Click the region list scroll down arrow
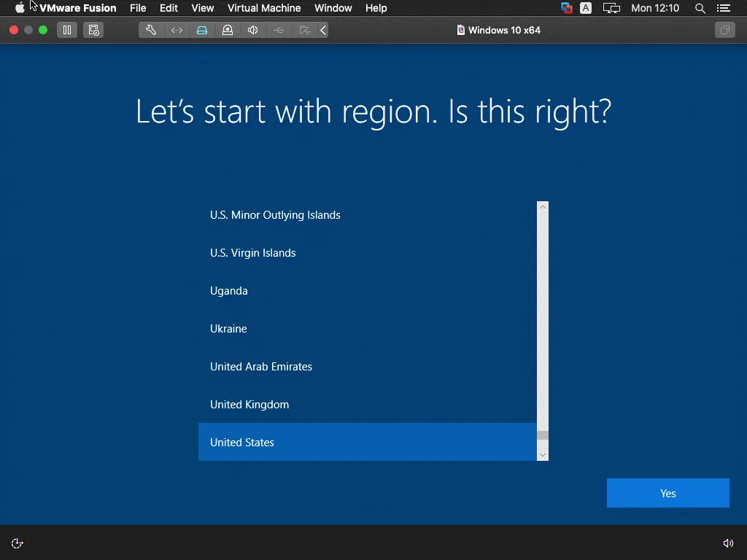Screen dimensions: 747x560 [542, 454]
